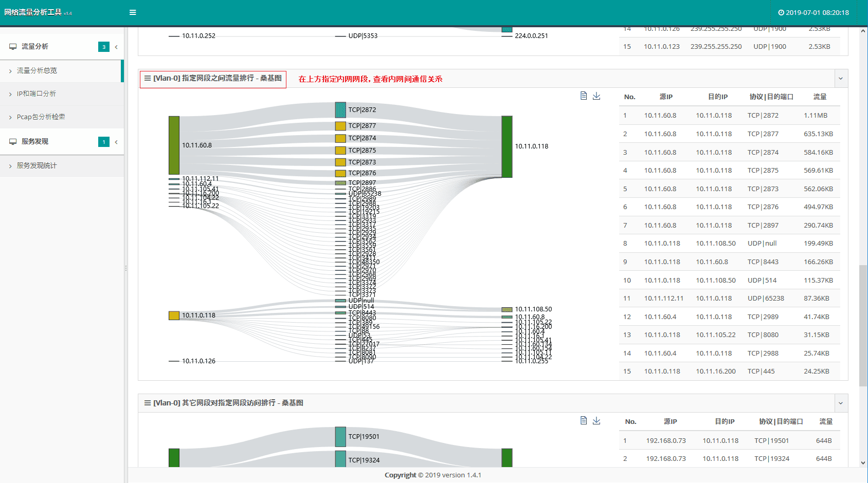
Task: Collapse the 流量分析 sidebar section chevron
Action: pyautogui.click(x=116, y=47)
